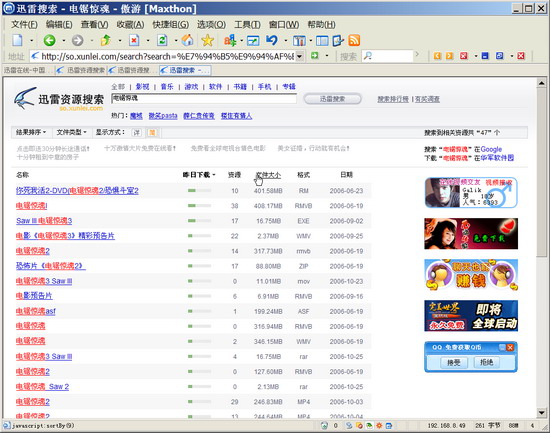
Task: Sort by the file size column header
Action: pyautogui.click(x=268, y=175)
